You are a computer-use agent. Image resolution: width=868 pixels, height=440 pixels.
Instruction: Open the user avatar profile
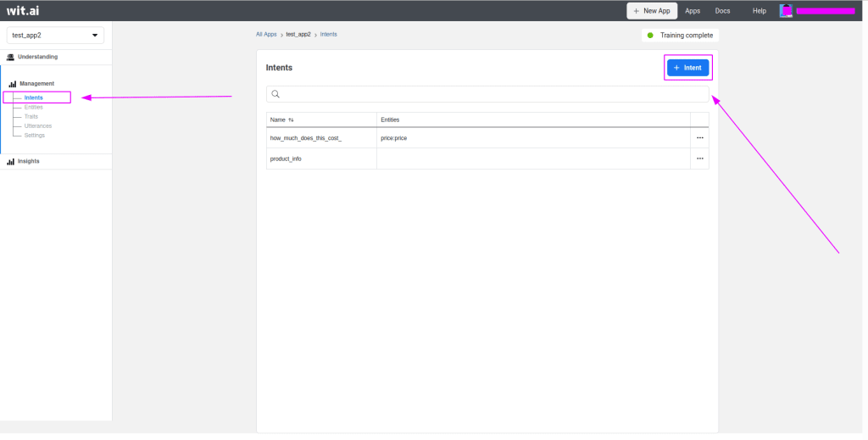coord(786,10)
